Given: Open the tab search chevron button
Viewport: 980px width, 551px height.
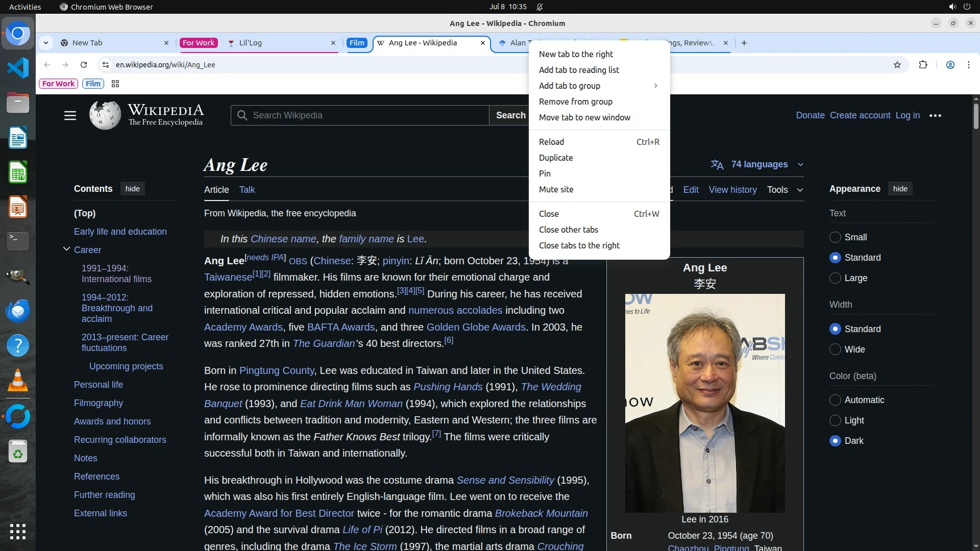Looking at the screenshot, I should pyautogui.click(x=46, y=43).
